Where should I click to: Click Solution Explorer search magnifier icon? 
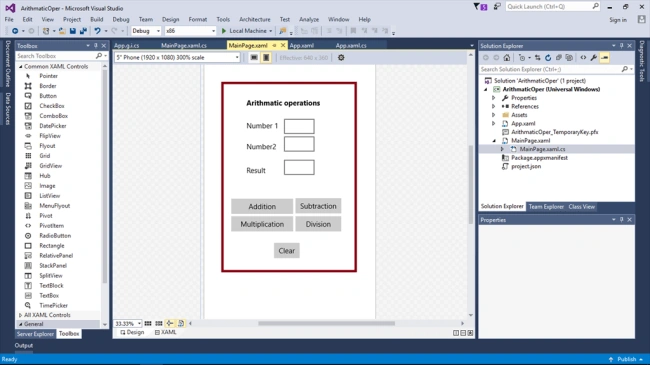point(625,69)
